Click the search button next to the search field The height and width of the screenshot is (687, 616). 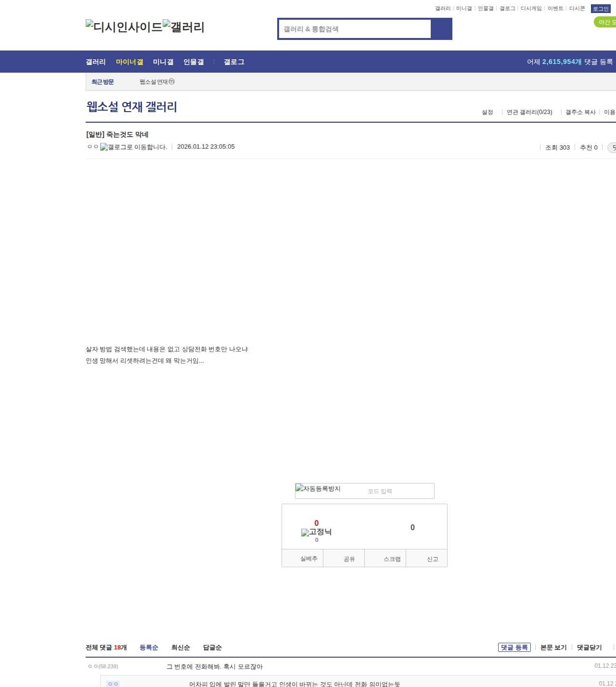coord(441,29)
